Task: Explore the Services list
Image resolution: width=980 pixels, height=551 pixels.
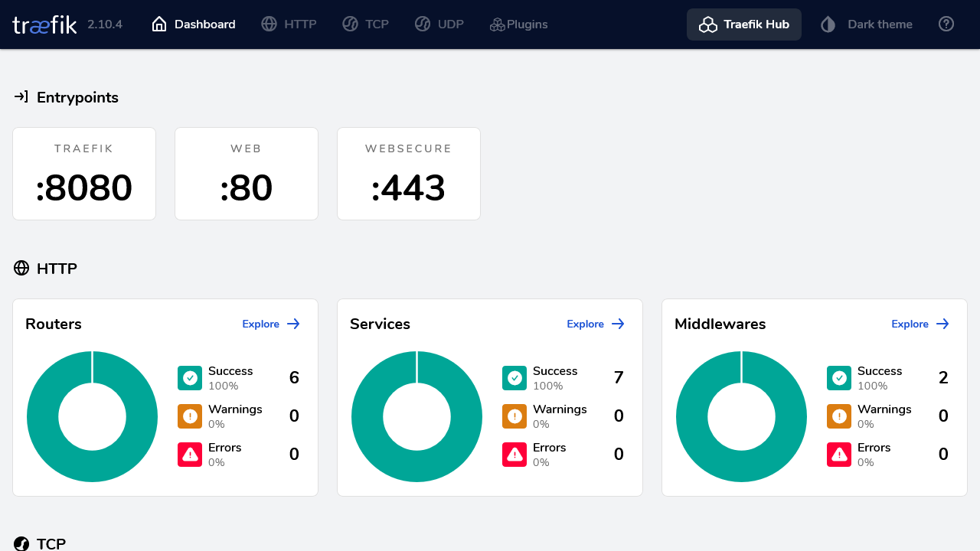Action: [x=596, y=324]
